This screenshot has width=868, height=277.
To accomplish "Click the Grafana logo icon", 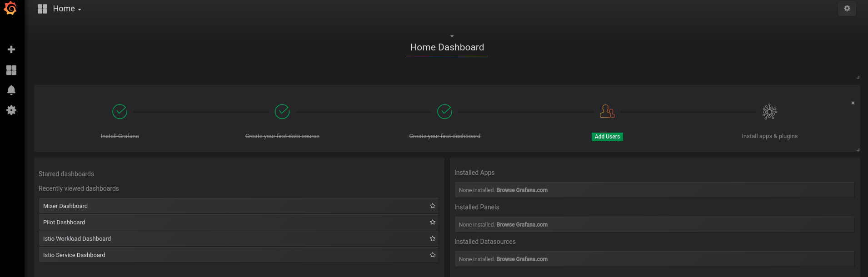I will pyautogui.click(x=10, y=9).
